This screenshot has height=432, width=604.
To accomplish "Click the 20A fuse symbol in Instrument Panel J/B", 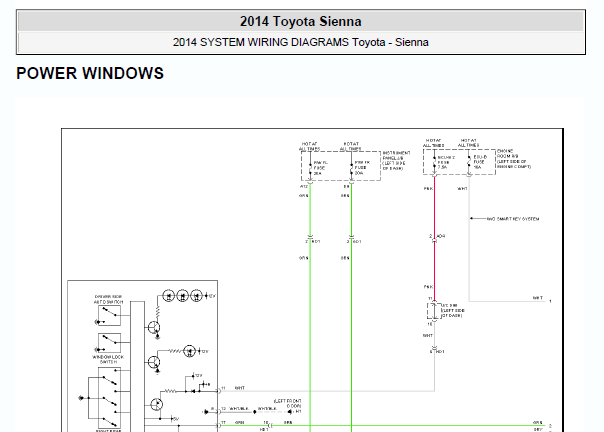I will click(351, 168).
